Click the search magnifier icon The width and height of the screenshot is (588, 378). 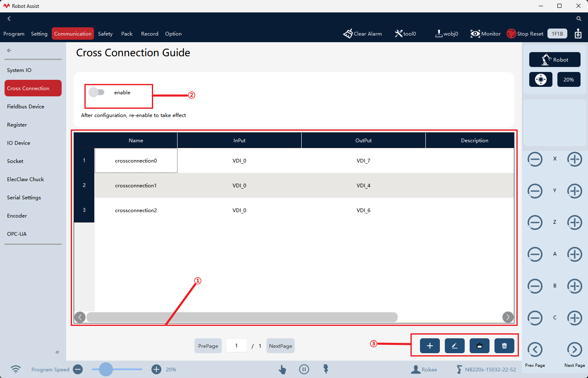[579, 19]
